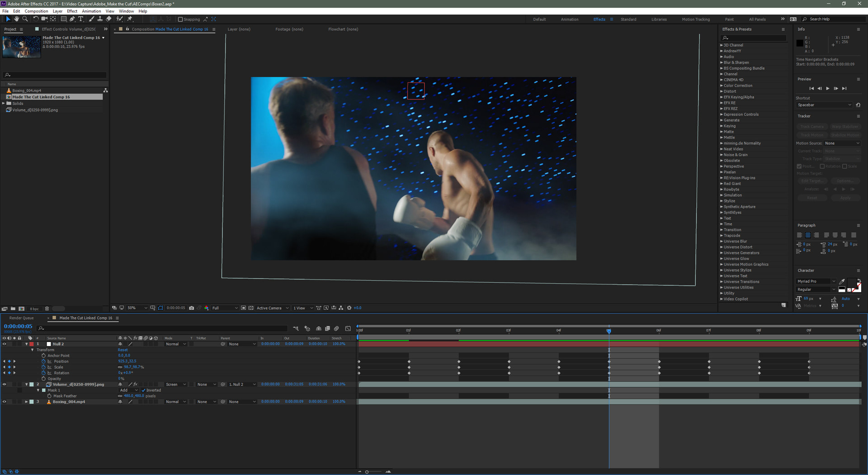Select the Zoom magnifier tool

pos(25,19)
